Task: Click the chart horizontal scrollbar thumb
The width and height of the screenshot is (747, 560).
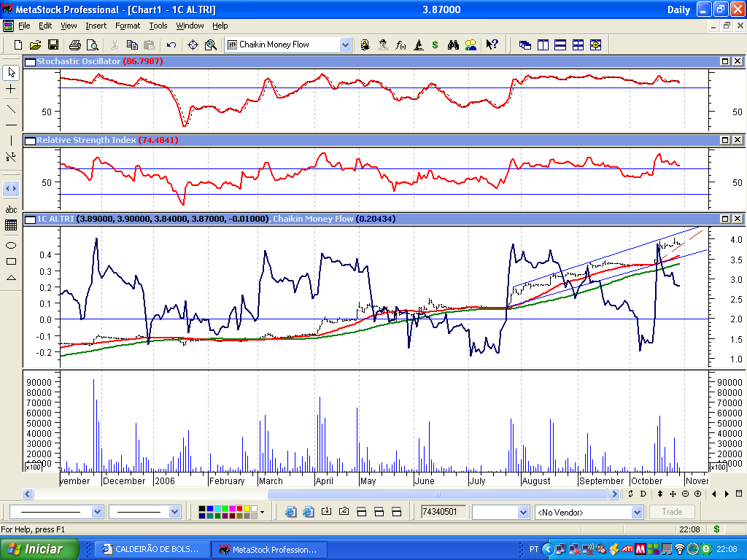Action: (438, 494)
